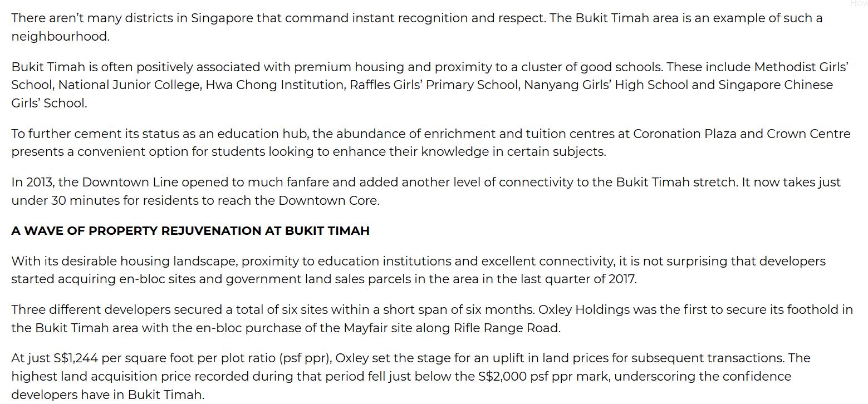This screenshot has width=868, height=404.
Task: Click 'Three different developers' sentence opening
Action: pos(94,310)
